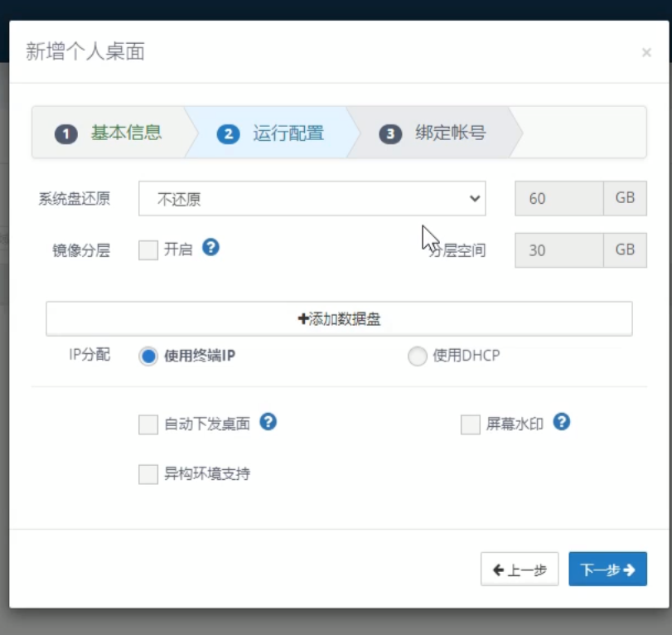Image resolution: width=672 pixels, height=635 pixels.
Task: Click help icon next to 镜像分层 开启
Action: coord(211,247)
